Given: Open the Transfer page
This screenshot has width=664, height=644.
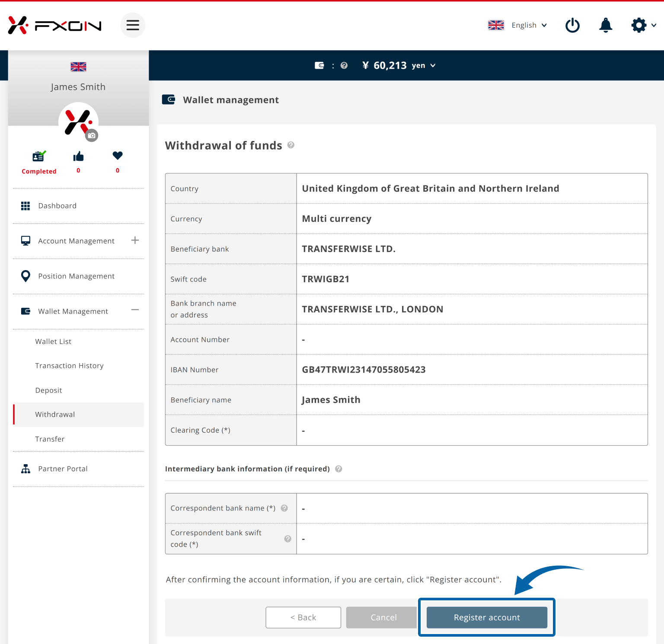Looking at the screenshot, I should coord(50,439).
